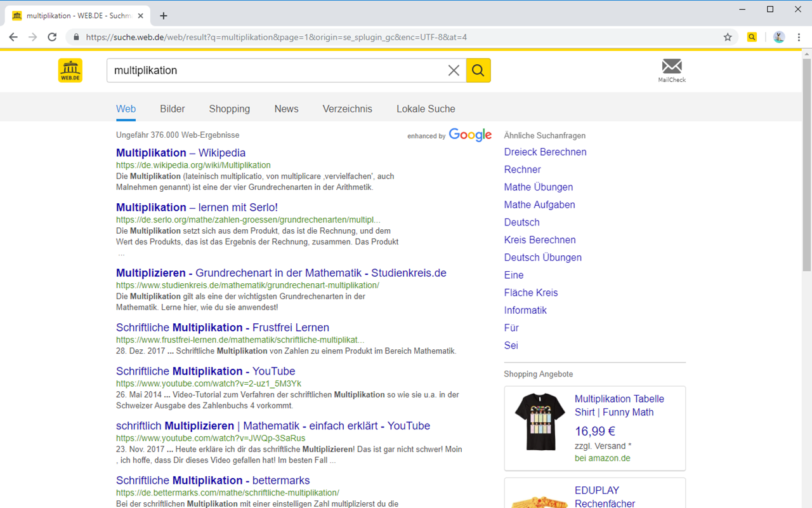Go back with the browser back arrow
The width and height of the screenshot is (812, 508).
(13, 37)
